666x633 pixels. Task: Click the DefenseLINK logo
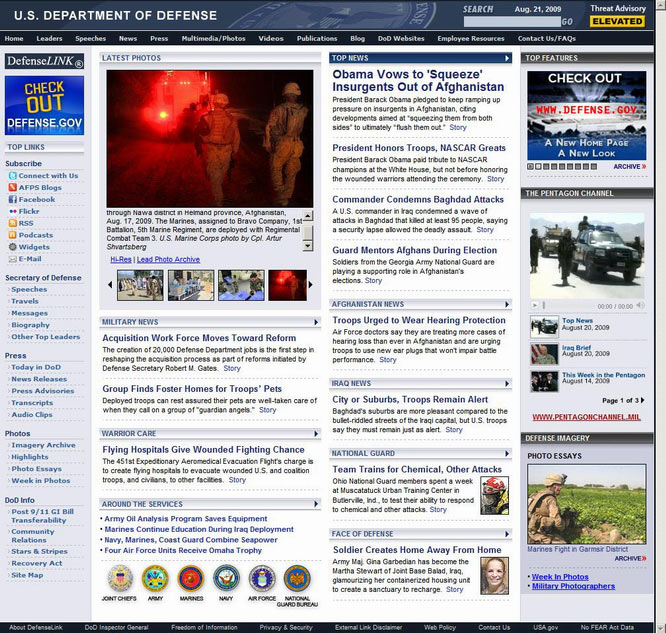(x=44, y=61)
